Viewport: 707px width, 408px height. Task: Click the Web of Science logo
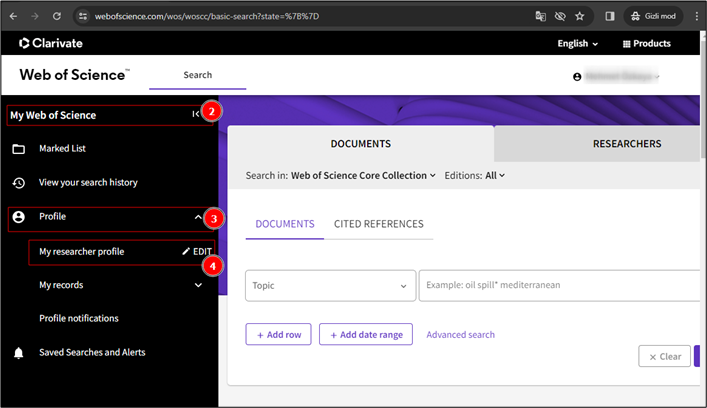coord(74,75)
